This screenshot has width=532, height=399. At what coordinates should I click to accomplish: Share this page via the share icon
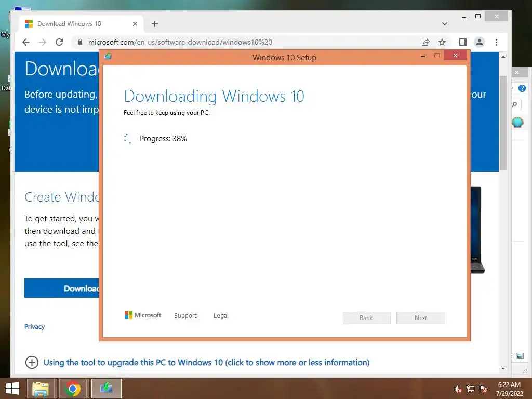(425, 42)
